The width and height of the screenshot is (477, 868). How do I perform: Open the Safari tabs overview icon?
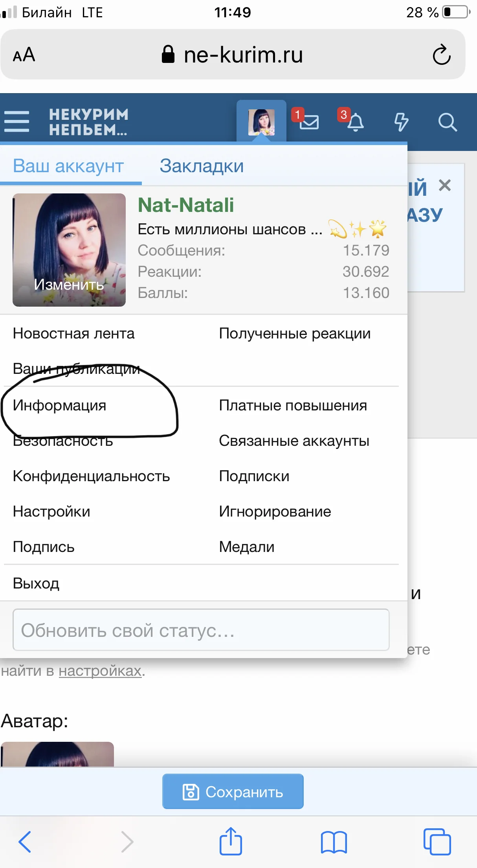tap(437, 842)
